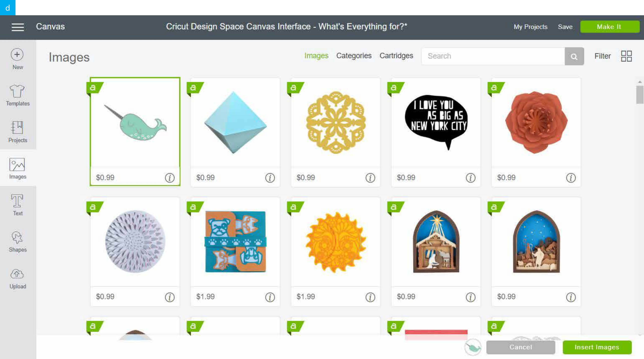The width and height of the screenshot is (644, 359).
Task: Open the Upload panel
Action: (18, 279)
